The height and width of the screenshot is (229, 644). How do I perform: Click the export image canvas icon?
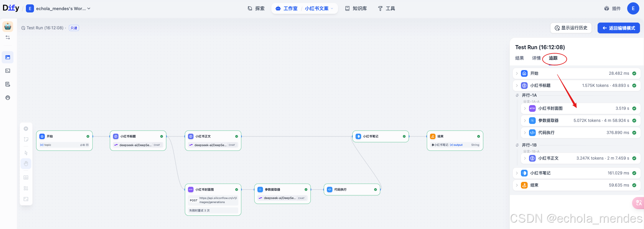point(26,177)
